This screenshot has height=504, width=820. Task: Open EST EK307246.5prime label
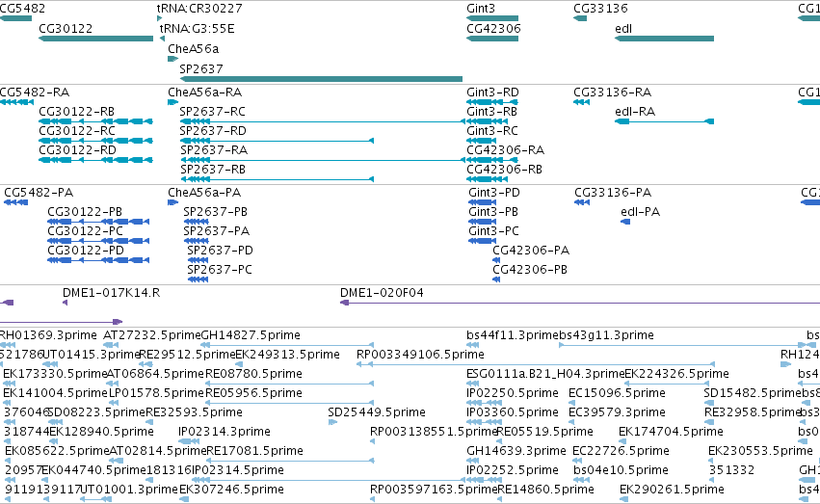tap(231, 490)
